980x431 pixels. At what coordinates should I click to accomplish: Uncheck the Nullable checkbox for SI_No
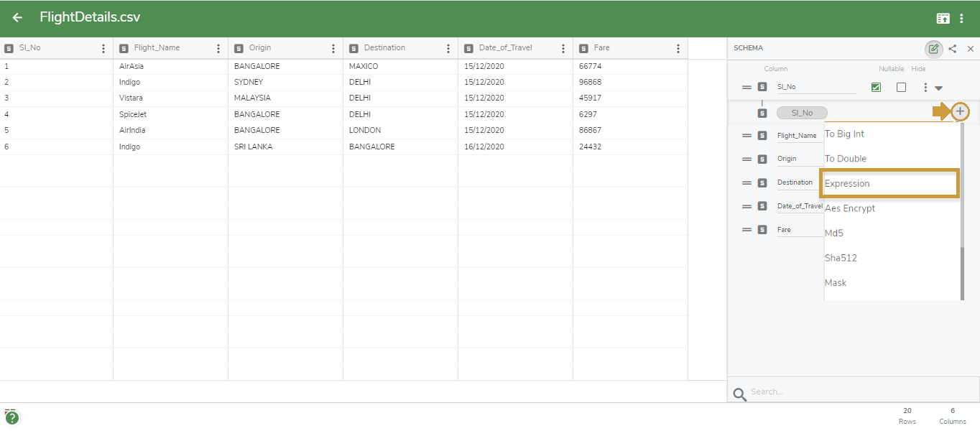[x=876, y=86]
